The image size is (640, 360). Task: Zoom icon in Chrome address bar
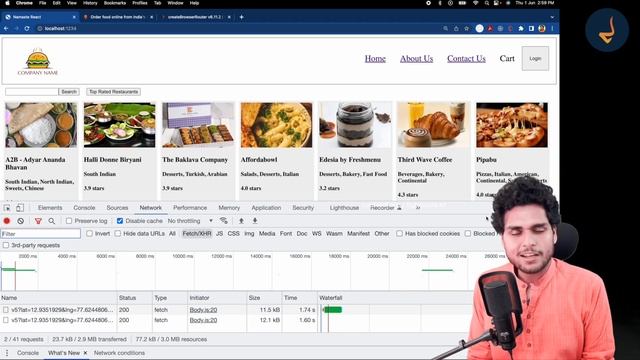pyautogui.click(x=445, y=29)
